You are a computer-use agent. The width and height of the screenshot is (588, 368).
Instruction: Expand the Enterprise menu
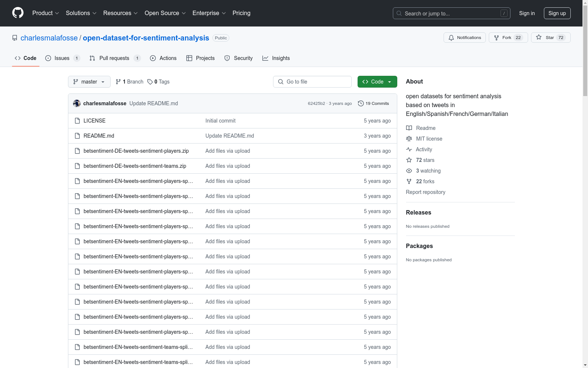209,13
